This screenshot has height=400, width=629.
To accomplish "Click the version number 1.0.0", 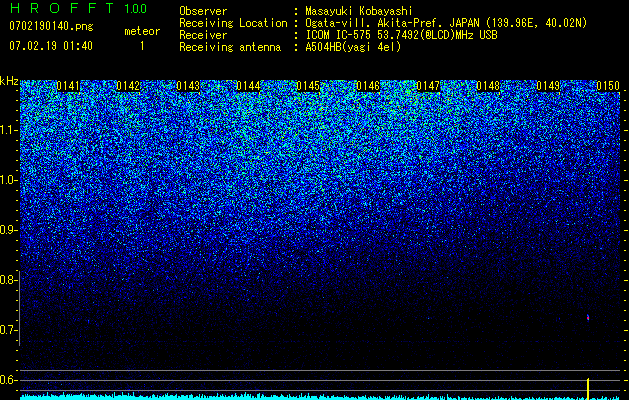I will (x=136, y=9).
